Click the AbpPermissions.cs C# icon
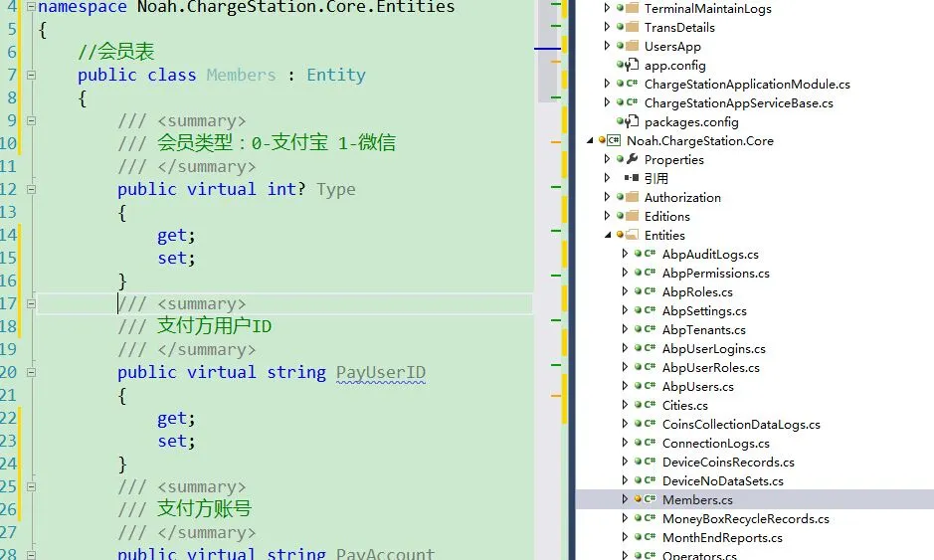The height and width of the screenshot is (560, 934). [650, 273]
